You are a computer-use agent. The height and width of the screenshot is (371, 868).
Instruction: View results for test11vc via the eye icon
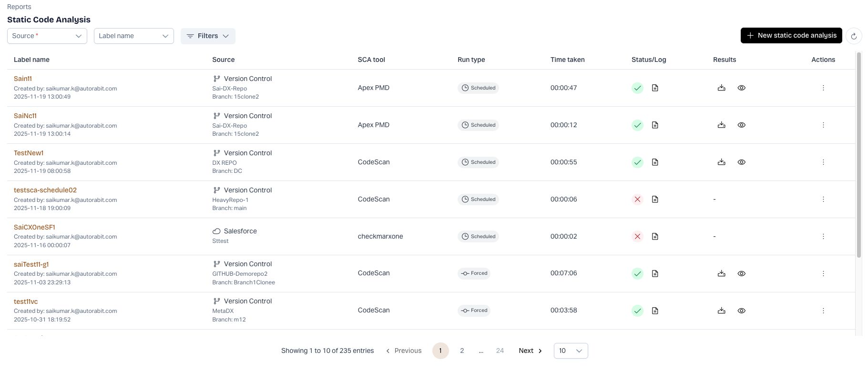point(741,311)
